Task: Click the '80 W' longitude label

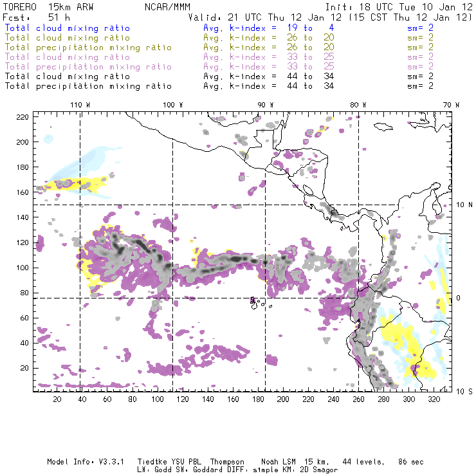Action: [358, 105]
